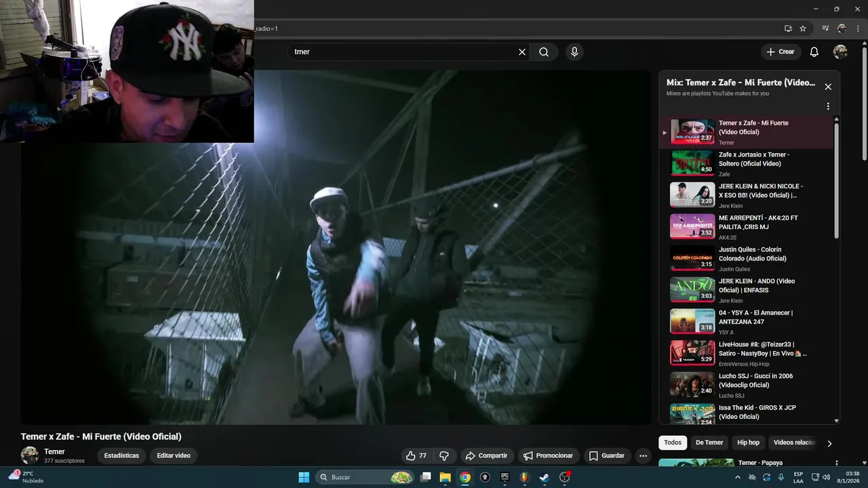Click taskbar microphone tray icon
This screenshot has height=488, width=868.
click(781, 477)
